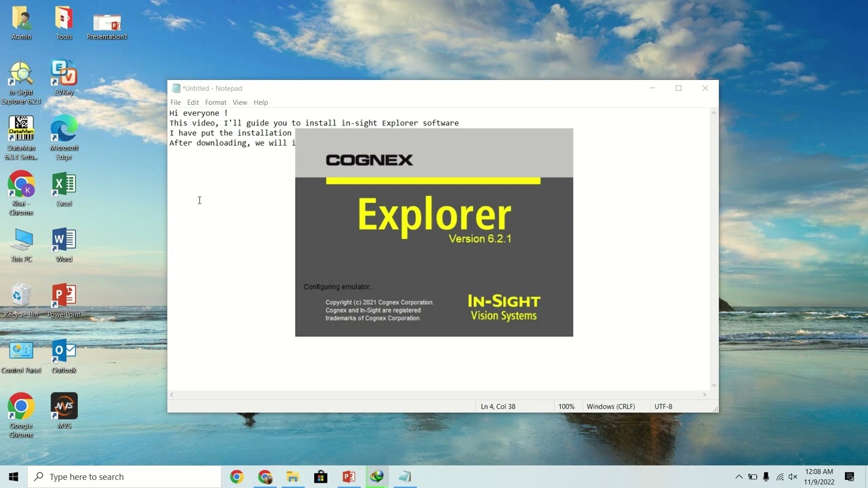868x488 pixels.
Task: Maximize the Notepad window
Action: (x=678, y=88)
